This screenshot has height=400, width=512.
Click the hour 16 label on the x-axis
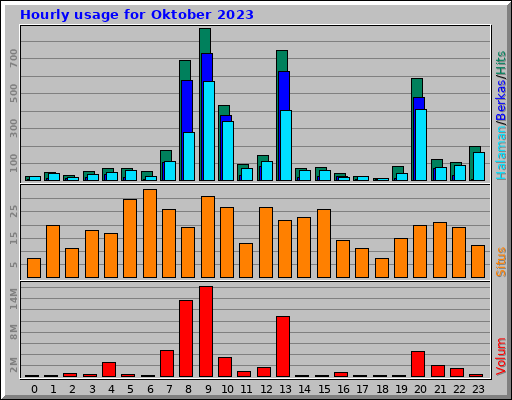click(343, 389)
